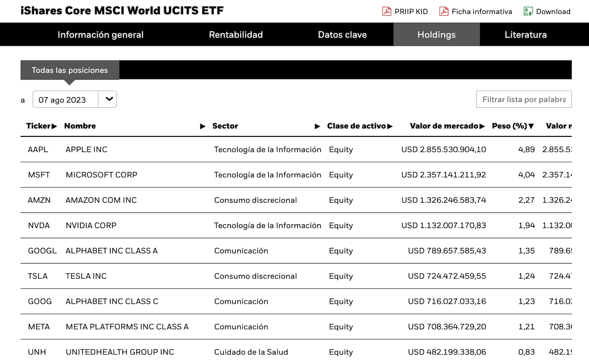Toggle Peso (%) descending sort arrow

click(x=531, y=126)
